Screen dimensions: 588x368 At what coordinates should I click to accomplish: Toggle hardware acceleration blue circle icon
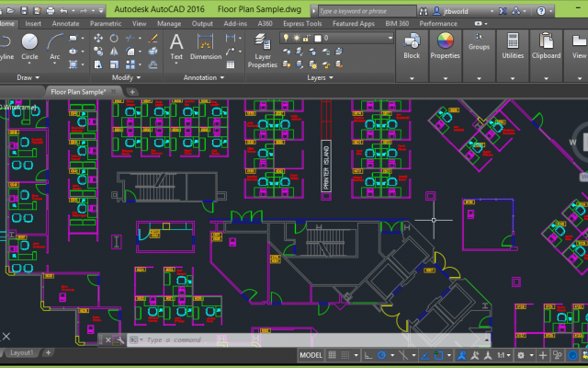(572, 355)
